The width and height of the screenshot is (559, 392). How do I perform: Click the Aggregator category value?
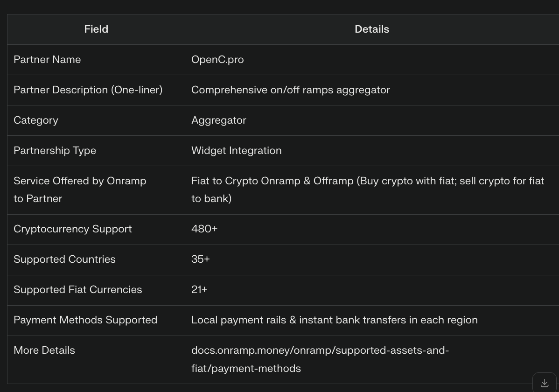point(218,120)
